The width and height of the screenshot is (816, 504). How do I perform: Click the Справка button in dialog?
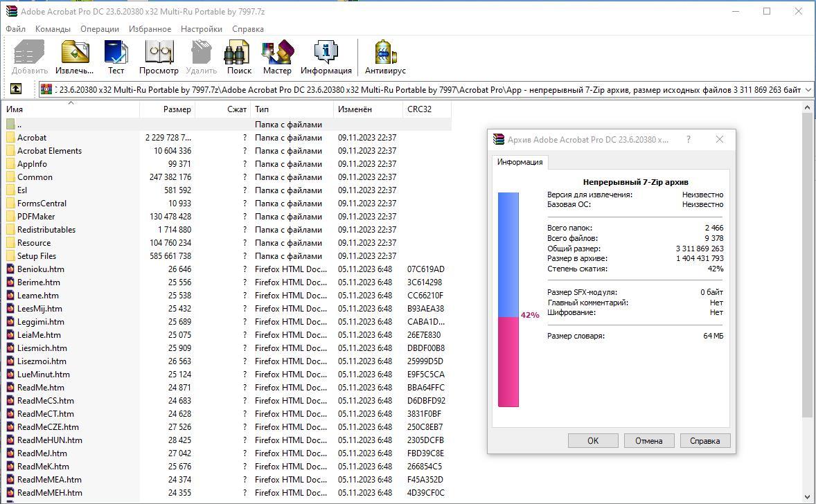coord(704,440)
